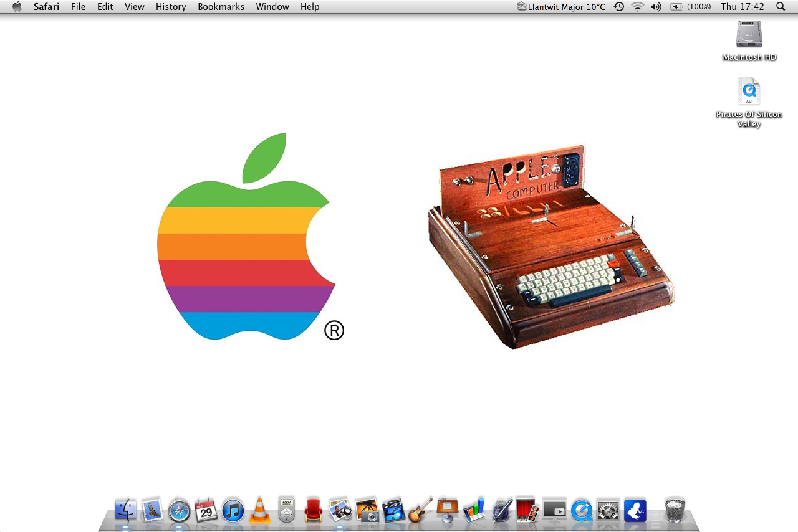Launch Preview from the Dock

point(340,511)
